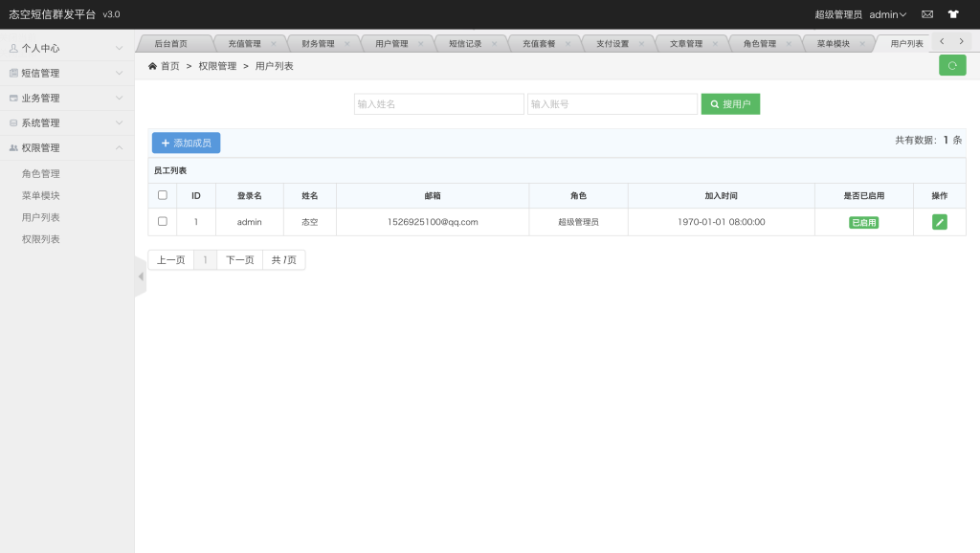980x553 pixels.
Task: Click the sidebar collapse handle on the left edge
Action: click(x=140, y=275)
